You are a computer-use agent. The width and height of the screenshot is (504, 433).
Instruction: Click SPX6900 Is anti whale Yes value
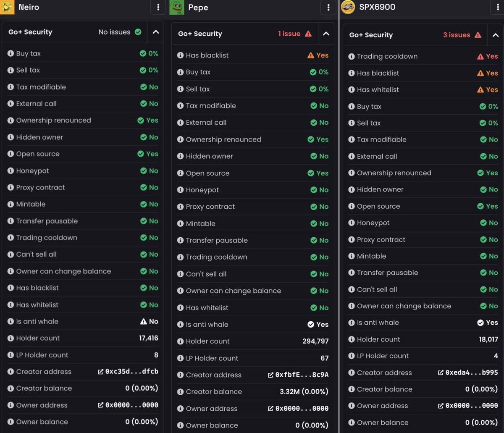(488, 323)
